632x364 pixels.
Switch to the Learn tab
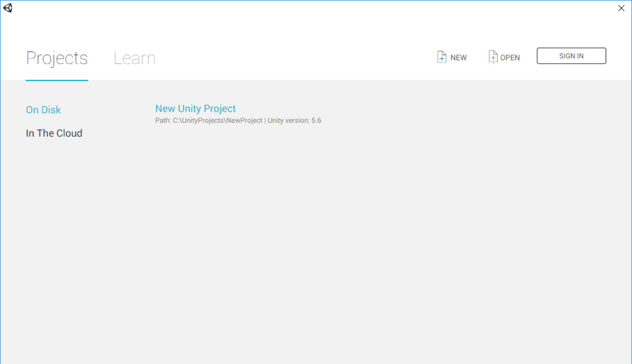(134, 58)
